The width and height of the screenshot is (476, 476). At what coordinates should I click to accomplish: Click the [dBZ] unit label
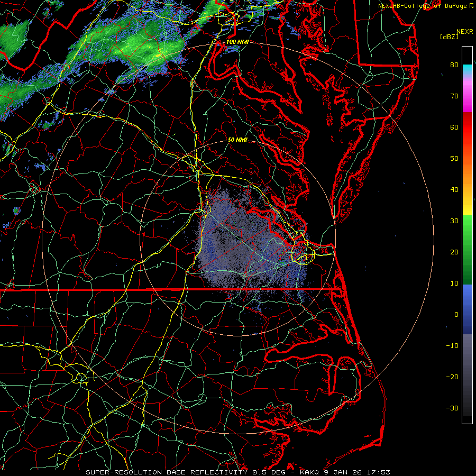(x=449, y=37)
